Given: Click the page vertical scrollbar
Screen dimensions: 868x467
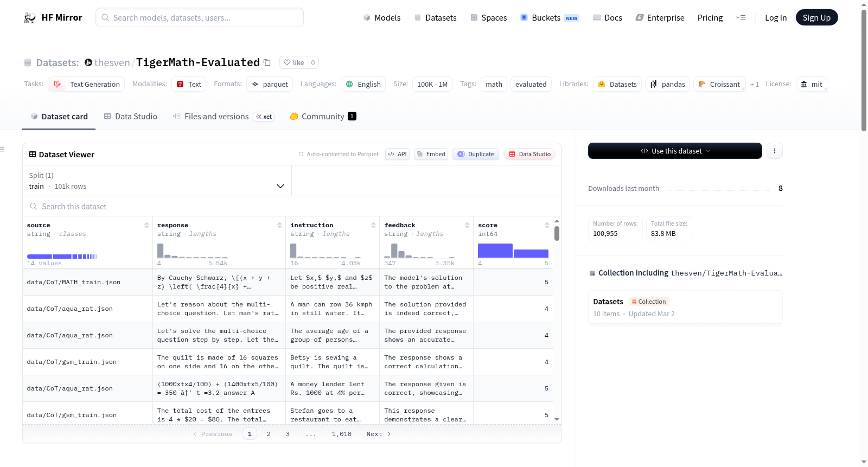Looking at the screenshot, I should tap(864, 71).
